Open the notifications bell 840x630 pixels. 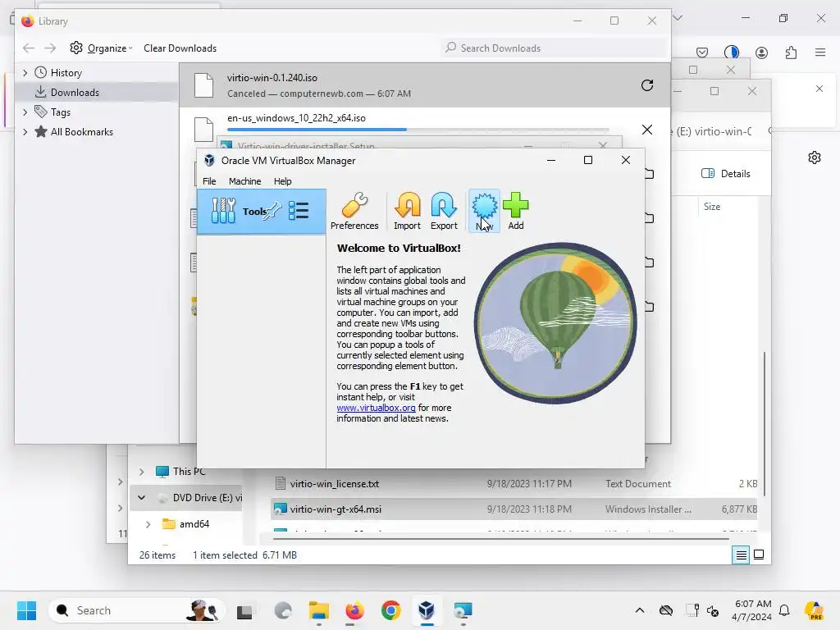pyautogui.click(x=784, y=610)
